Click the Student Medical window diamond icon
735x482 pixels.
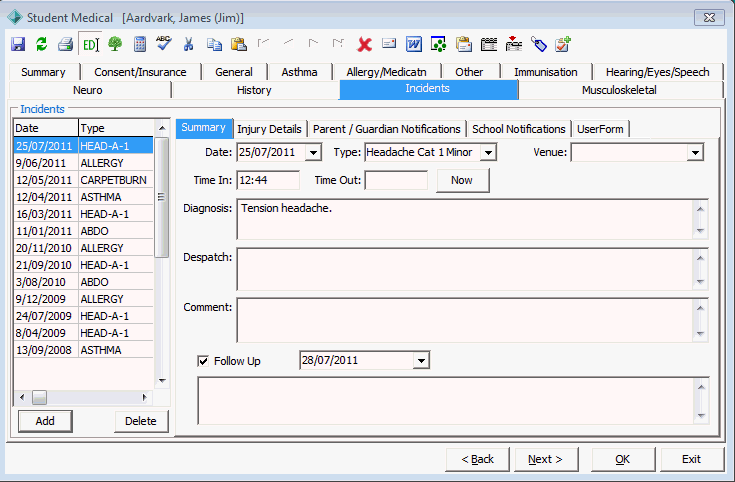coord(15,17)
